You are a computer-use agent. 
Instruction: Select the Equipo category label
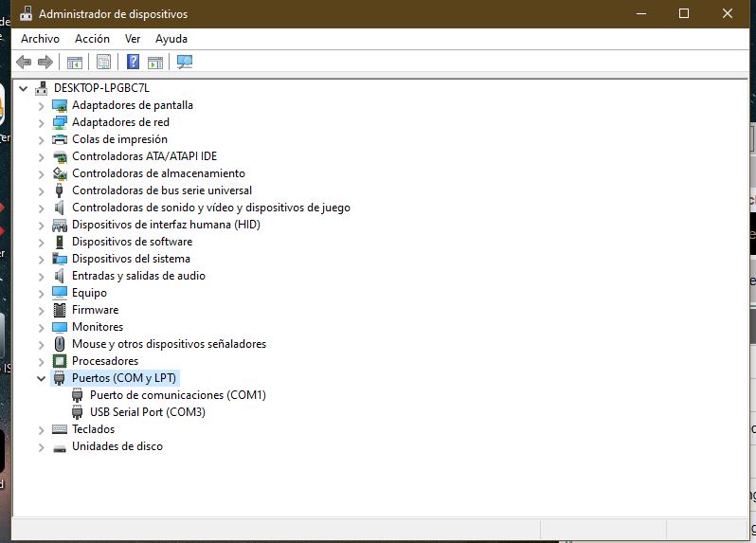(x=89, y=293)
